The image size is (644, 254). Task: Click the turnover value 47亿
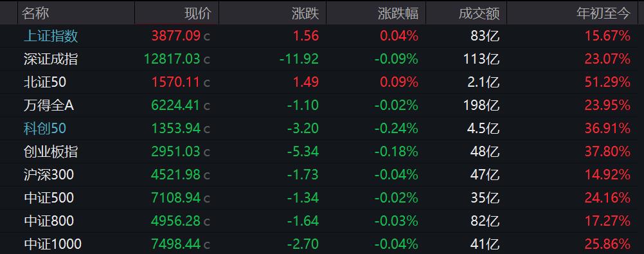(x=485, y=175)
